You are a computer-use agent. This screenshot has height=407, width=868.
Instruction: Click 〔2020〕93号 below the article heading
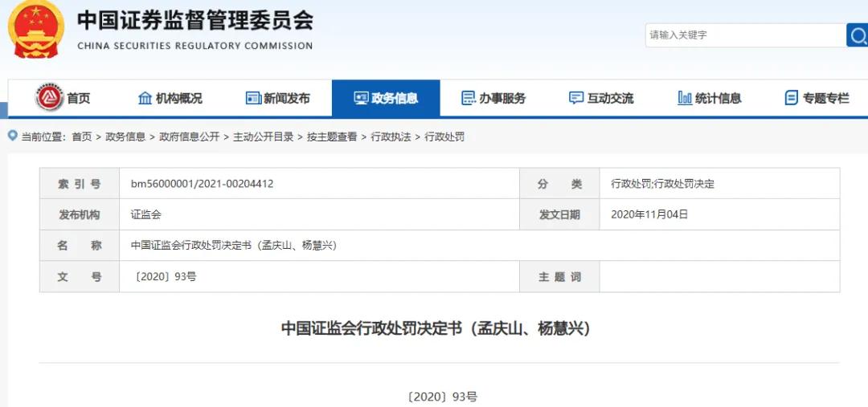tap(440, 397)
